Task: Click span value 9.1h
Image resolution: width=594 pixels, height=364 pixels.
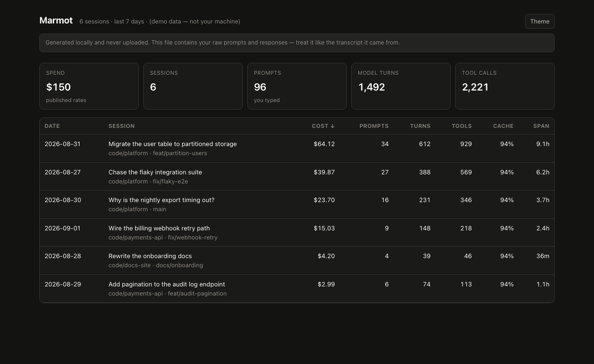Action: click(543, 144)
